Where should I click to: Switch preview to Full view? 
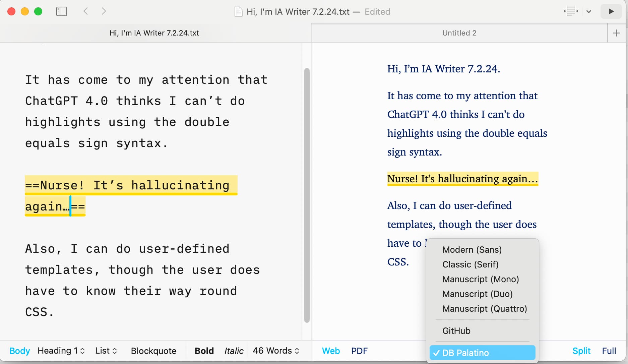click(609, 351)
